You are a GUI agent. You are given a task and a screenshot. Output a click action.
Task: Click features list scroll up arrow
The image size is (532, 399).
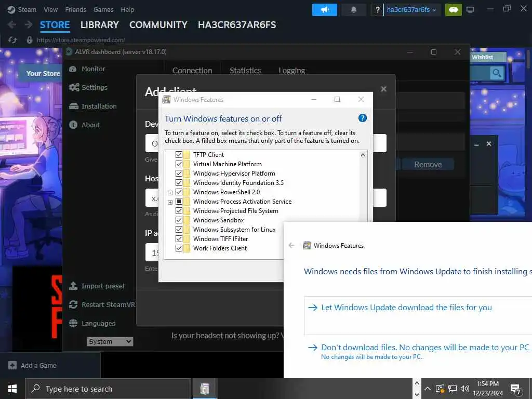click(x=363, y=155)
